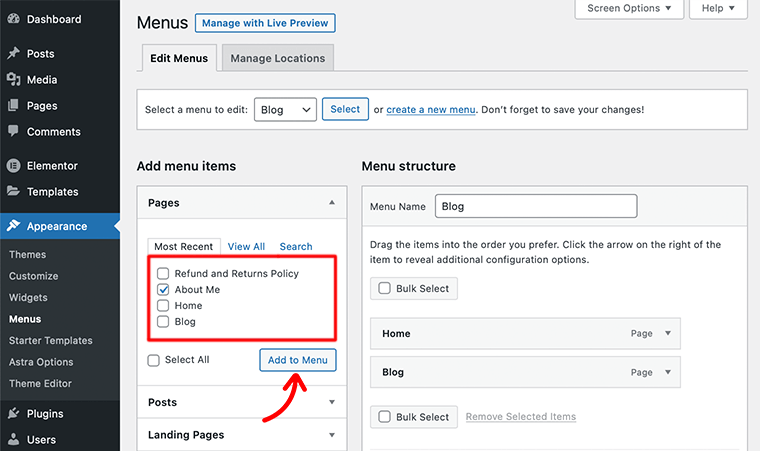760x451 pixels.
Task: Open Widgets in Appearance submenu
Action: [28, 297]
